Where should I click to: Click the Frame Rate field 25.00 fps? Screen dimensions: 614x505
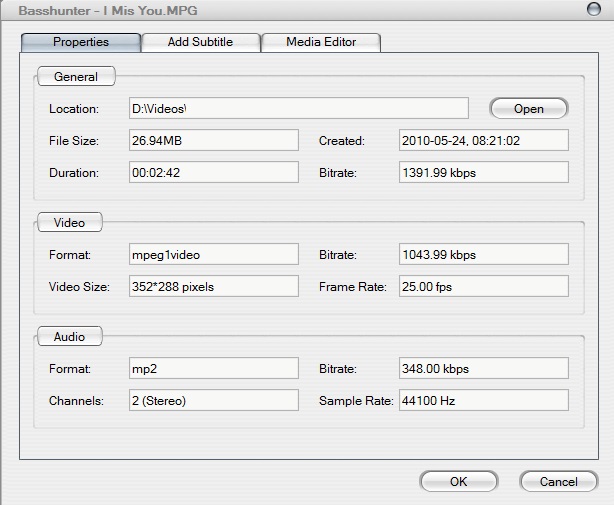click(484, 286)
